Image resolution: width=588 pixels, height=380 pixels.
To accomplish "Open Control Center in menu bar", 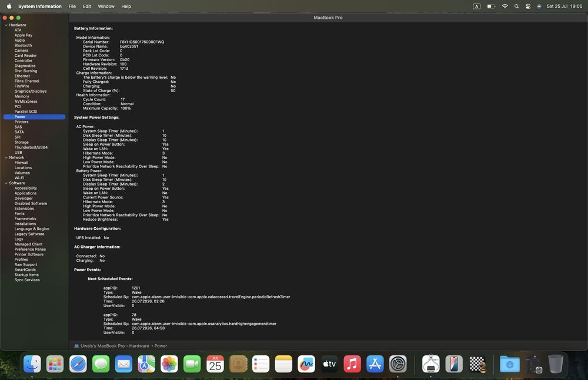I will click(x=528, y=6).
